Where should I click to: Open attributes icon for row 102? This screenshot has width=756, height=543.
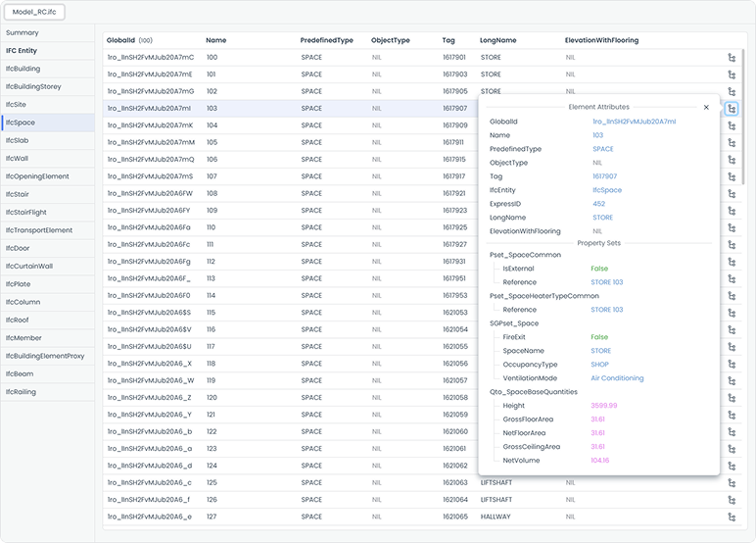point(731,91)
